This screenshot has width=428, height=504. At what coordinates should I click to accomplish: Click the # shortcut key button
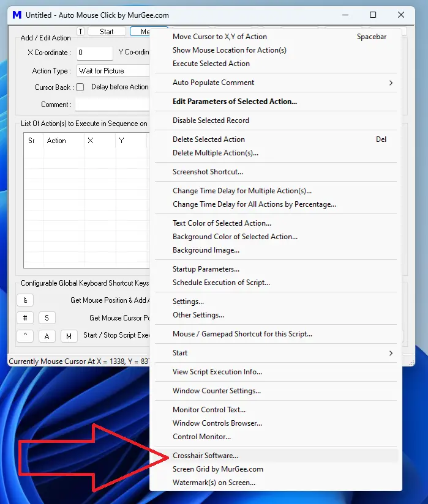pyautogui.click(x=25, y=318)
